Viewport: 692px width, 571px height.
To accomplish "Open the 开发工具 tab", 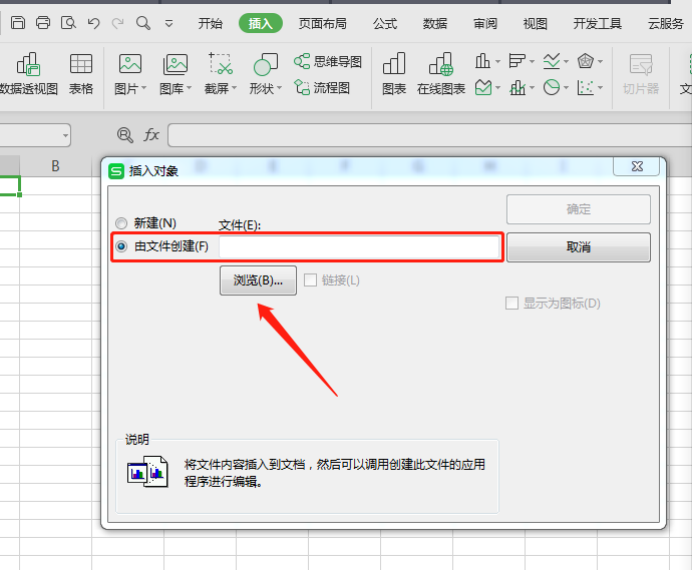I will point(597,23).
